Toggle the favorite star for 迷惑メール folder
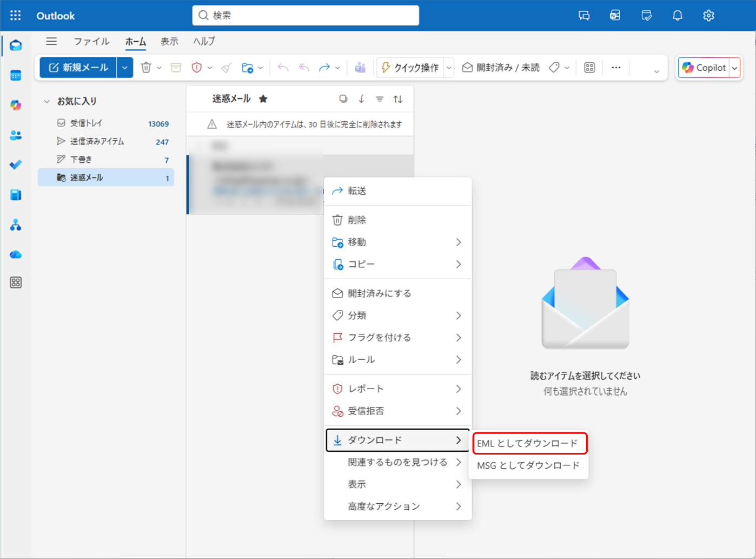This screenshot has width=756, height=559. coord(263,99)
